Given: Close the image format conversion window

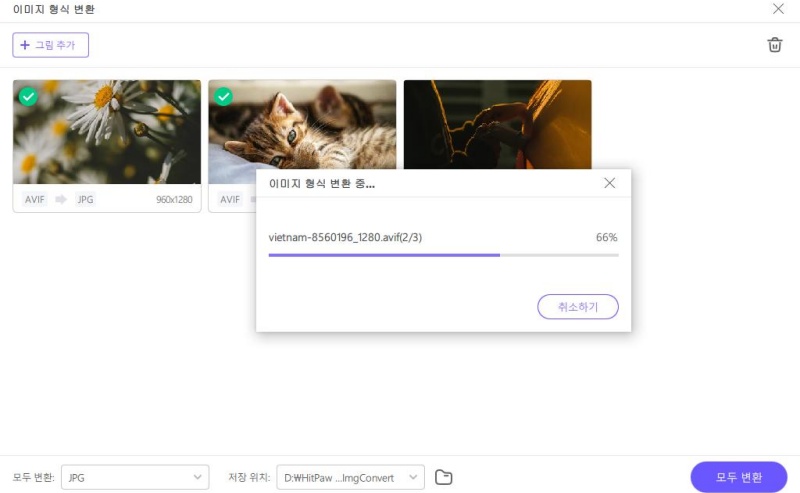Looking at the screenshot, I should click(778, 9).
